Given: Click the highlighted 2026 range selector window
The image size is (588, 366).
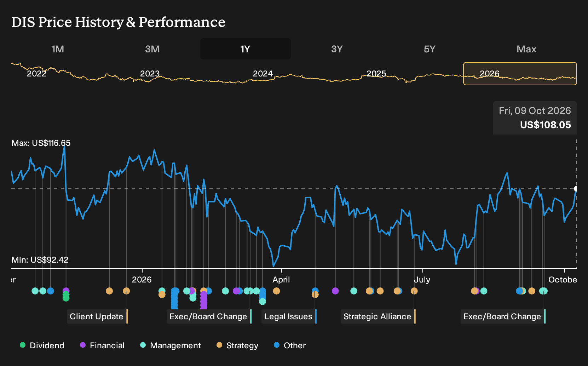Looking at the screenshot, I should tap(520, 74).
